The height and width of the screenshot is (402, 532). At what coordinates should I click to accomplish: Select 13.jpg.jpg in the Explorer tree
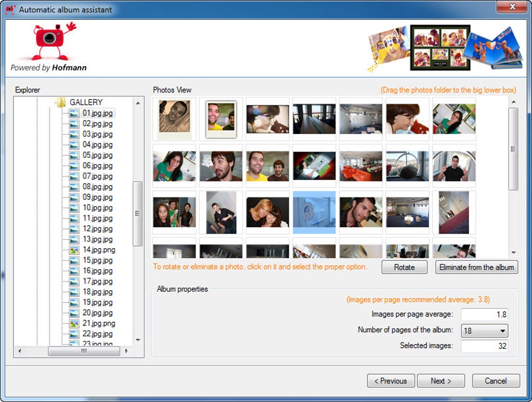98,239
